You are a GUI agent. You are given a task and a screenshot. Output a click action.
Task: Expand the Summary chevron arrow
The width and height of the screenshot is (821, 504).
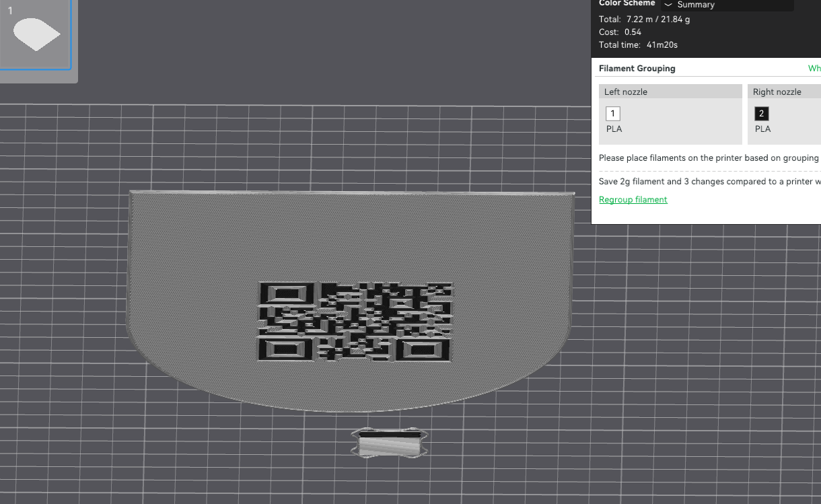tap(668, 5)
